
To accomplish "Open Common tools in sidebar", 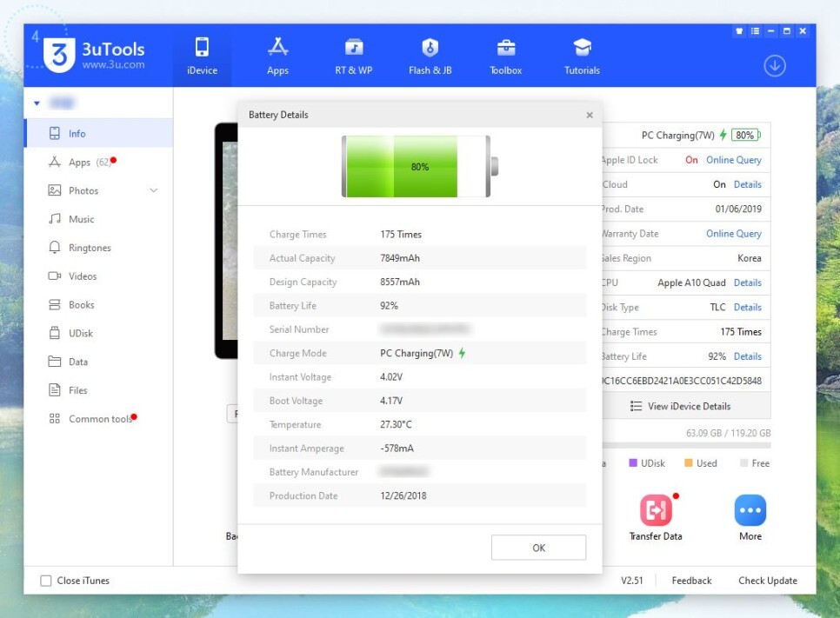I will coord(99,419).
